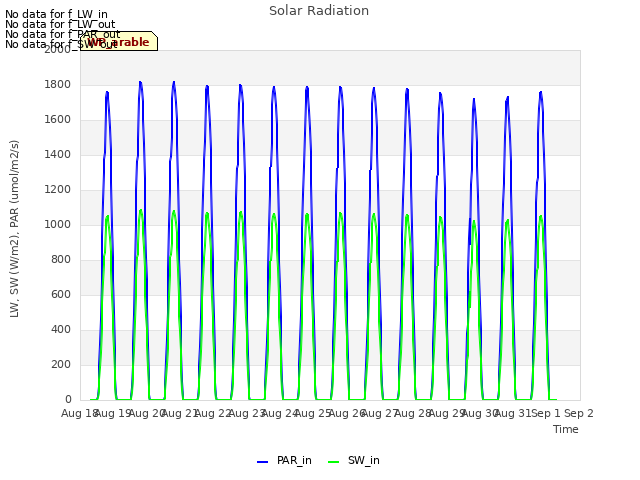The width and height of the screenshot is (640, 480).
Task: Click the Sep 1 PAR_in peak
Action: click(x=541, y=92)
